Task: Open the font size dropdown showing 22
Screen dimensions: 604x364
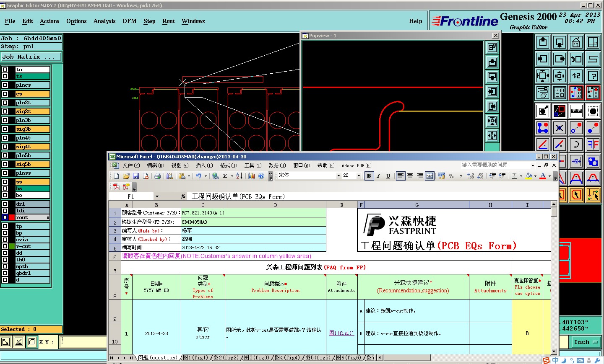Action: pyautogui.click(x=359, y=176)
